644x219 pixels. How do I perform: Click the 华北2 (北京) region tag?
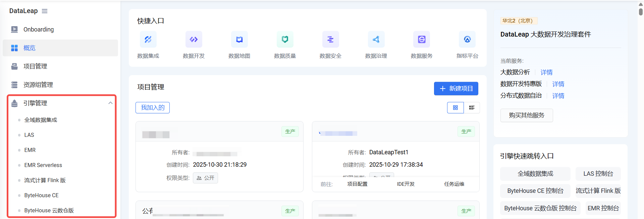pyautogui.click(x=519, y=21)
